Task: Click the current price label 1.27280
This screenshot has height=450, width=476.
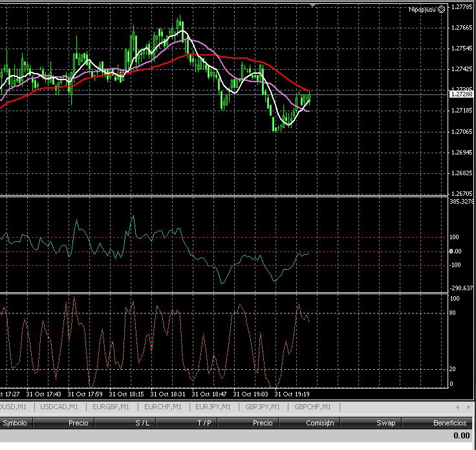Action: [x=461, y=94]
